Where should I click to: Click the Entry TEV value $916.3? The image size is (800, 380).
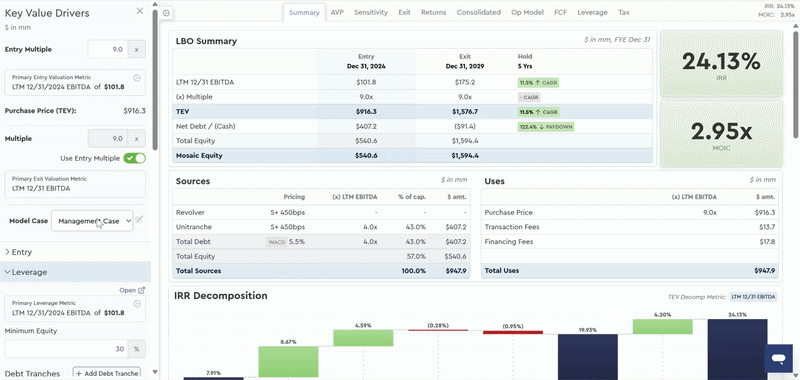coord(366,112)
